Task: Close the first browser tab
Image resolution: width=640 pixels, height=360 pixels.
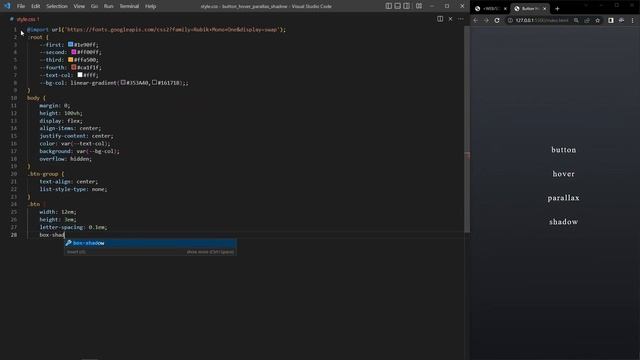Action: pyautogui.click(x=505, y=9)
